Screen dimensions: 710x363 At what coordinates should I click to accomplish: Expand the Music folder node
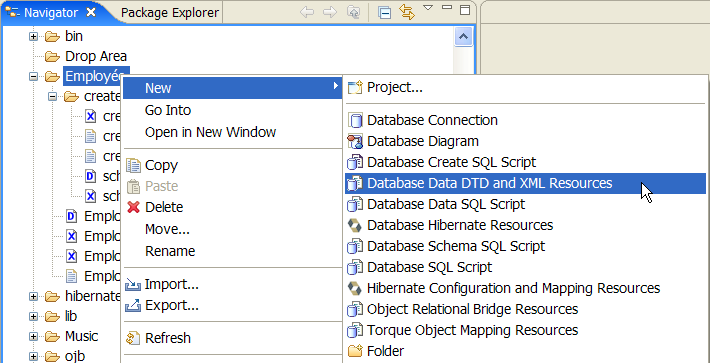[33, 337]
